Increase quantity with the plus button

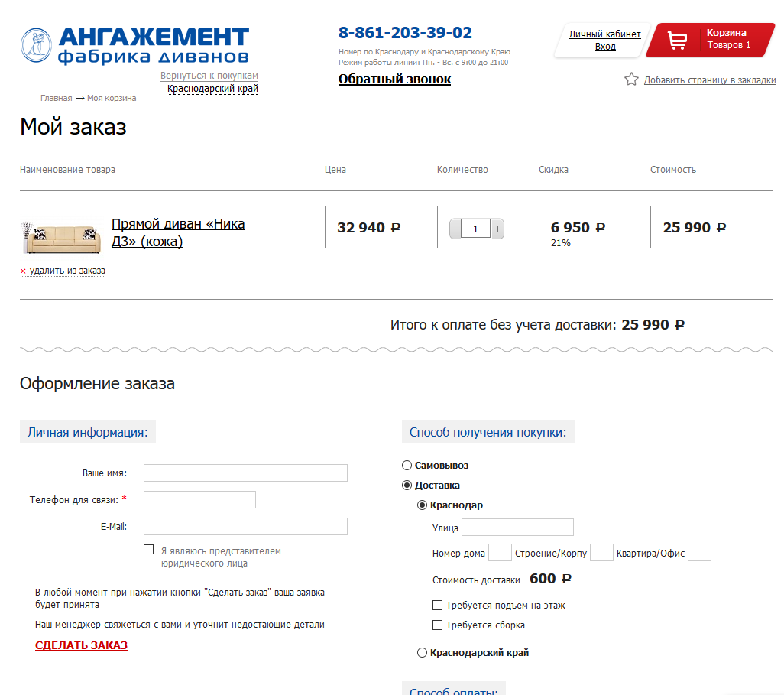(x=497, y=229)
